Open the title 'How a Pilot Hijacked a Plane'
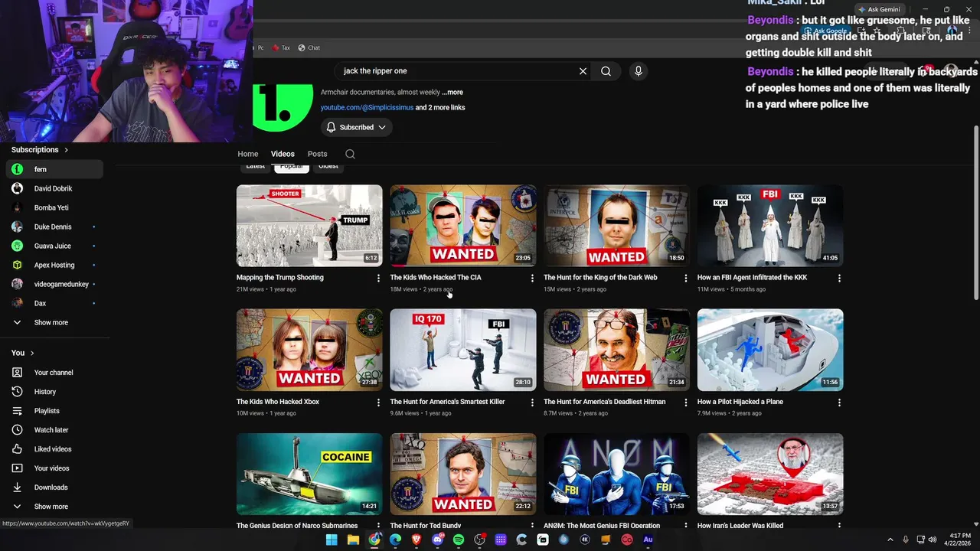 coord(740,402)
